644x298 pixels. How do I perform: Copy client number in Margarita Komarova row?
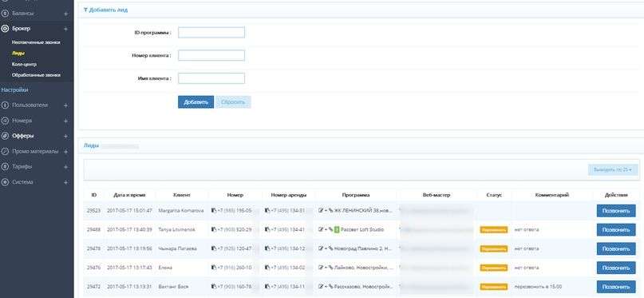pyautogui.click(x=214, y=210)
